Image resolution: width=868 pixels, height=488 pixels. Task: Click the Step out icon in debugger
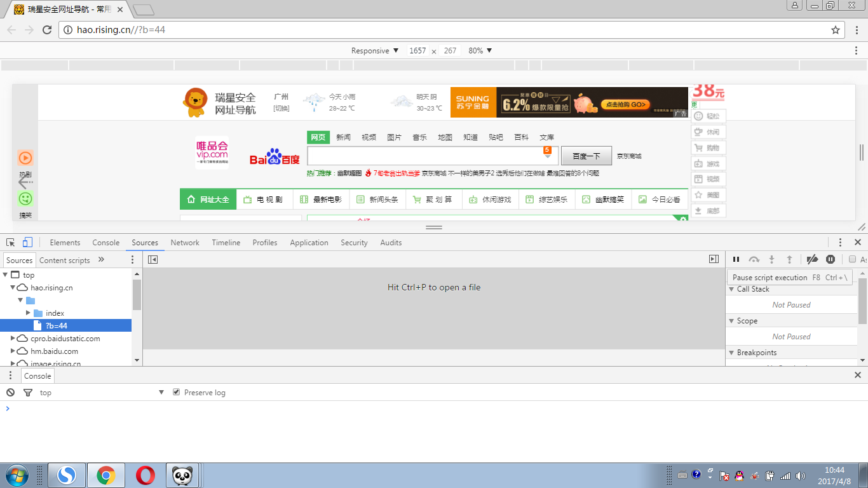[790, 259]
